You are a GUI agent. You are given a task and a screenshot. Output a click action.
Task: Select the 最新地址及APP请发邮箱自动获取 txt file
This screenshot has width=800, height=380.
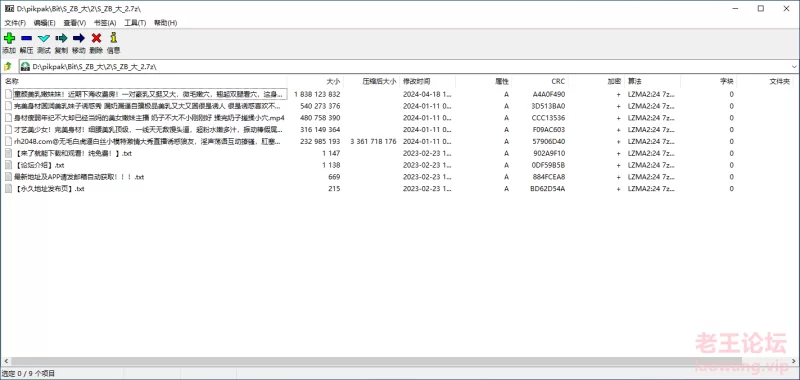coord(79,177)
